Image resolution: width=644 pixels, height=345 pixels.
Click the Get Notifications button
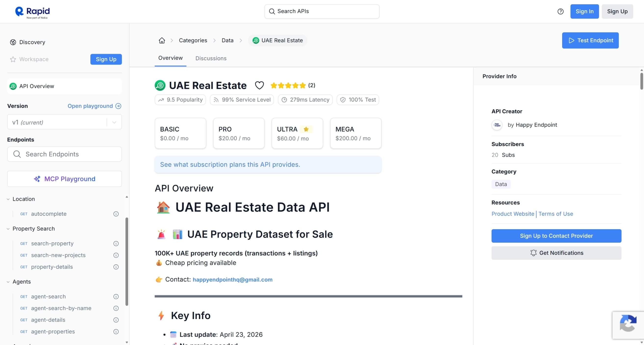coord(556,253)
